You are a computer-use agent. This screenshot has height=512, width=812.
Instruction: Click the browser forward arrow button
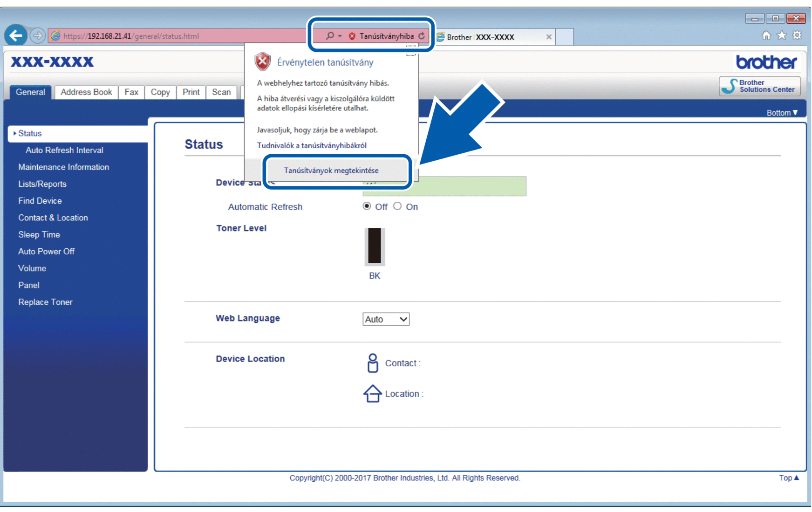[38, 35]
